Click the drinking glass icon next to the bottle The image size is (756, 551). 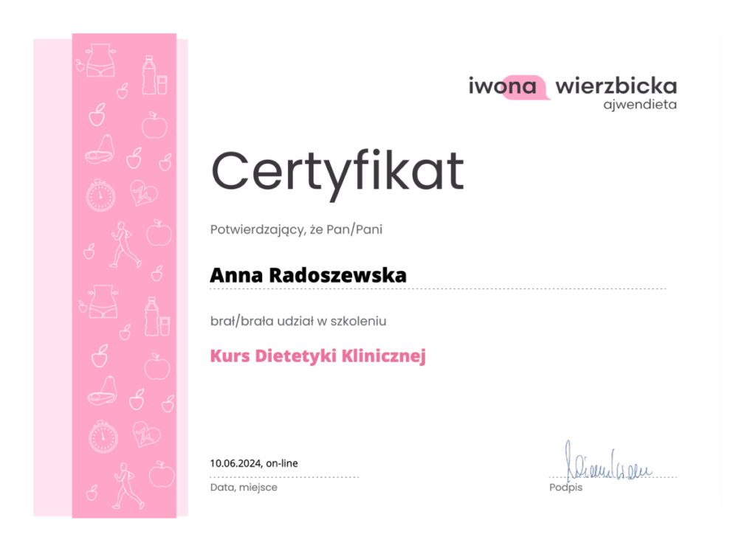[x=163, y=85]
